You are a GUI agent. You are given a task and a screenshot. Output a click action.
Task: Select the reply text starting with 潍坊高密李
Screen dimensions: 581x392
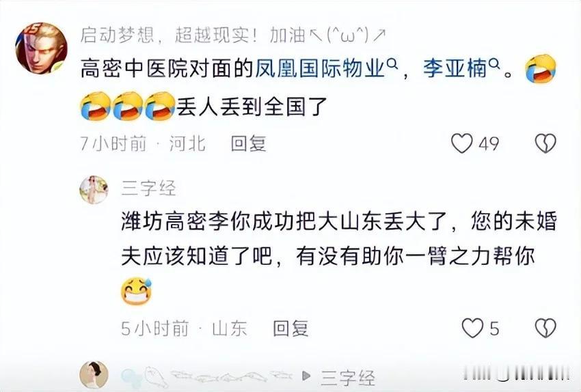(339, 239)
